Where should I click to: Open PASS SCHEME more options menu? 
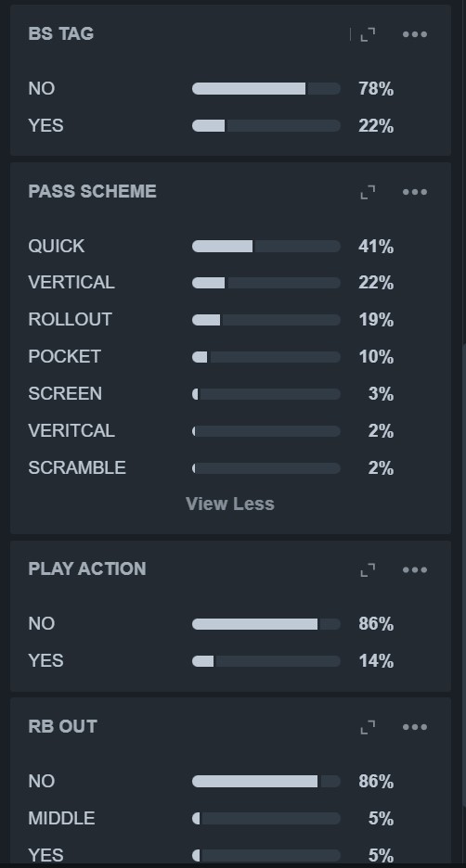(x=414, y=192)
